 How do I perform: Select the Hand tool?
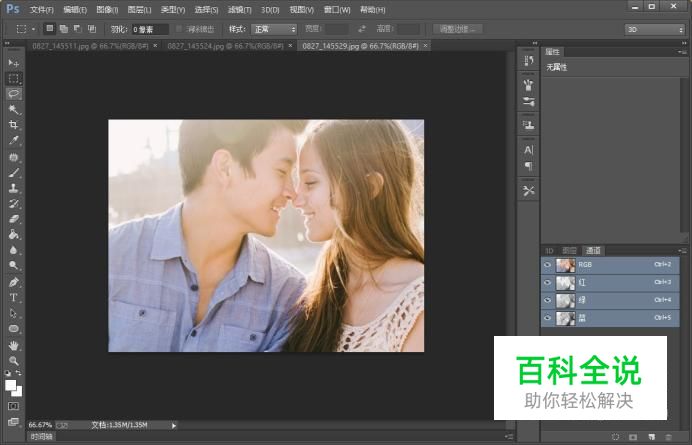point(14,345)
